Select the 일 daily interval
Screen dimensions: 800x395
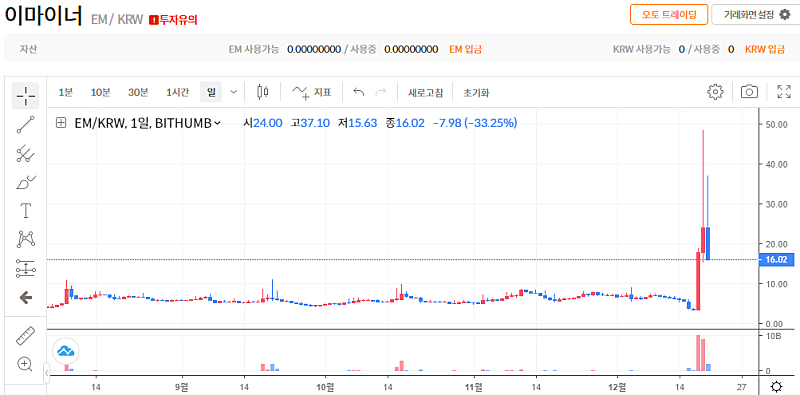point(211,92)
